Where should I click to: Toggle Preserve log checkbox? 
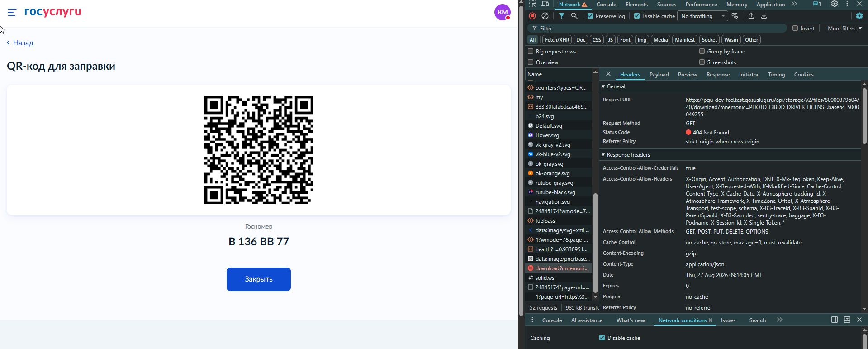590,16
